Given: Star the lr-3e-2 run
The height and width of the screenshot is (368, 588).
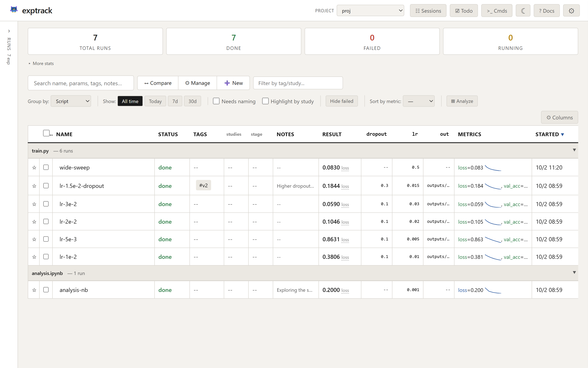Looking at the screenshot, I should tap(34, 204).
